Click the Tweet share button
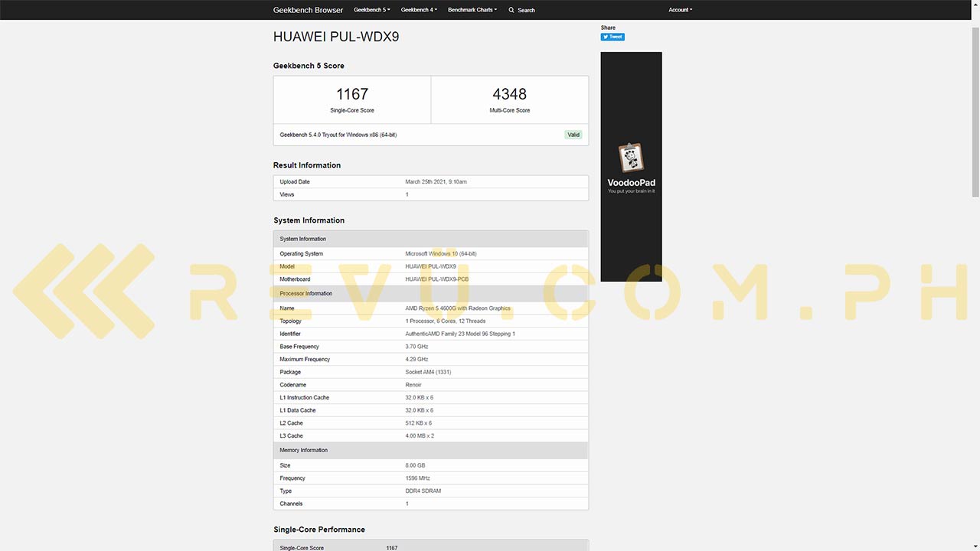The image size is (980, 551). [x=612, y=37]
